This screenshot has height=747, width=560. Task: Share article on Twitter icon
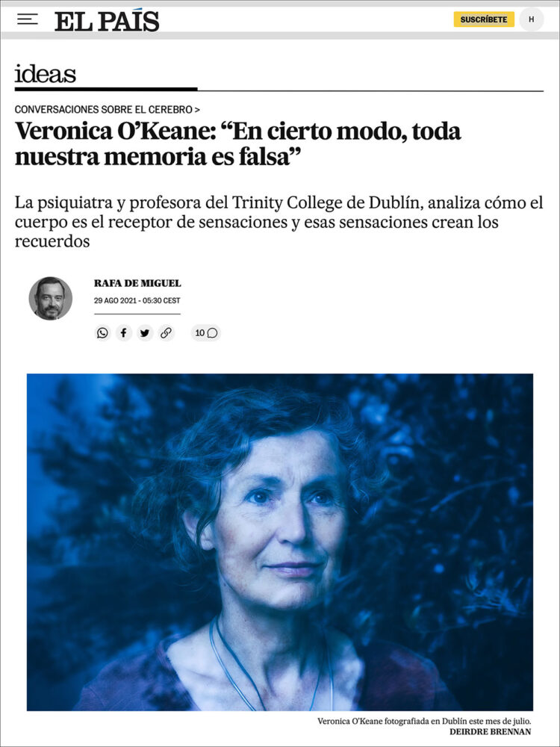(145, 333)
